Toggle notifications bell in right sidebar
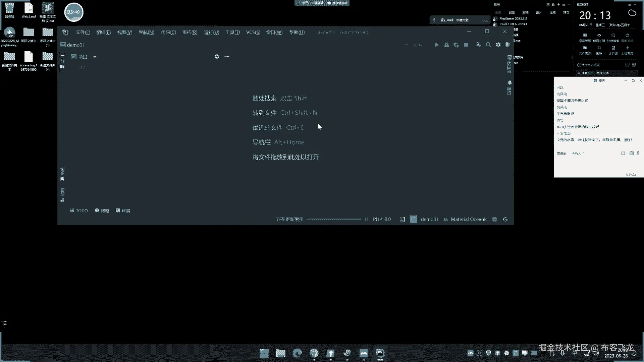This screenshot has width=644, height=362. pos(509,82)
